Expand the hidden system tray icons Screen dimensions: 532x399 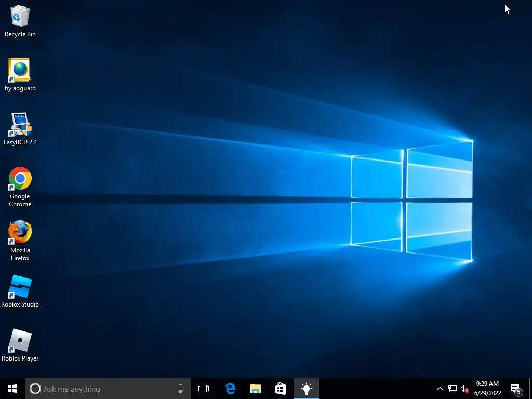(x=440, y=389)
